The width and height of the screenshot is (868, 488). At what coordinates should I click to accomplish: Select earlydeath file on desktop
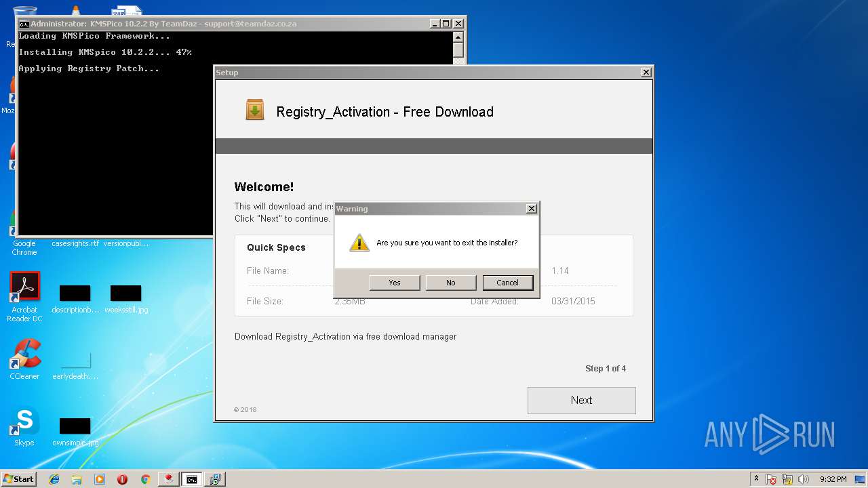point(75,366)
